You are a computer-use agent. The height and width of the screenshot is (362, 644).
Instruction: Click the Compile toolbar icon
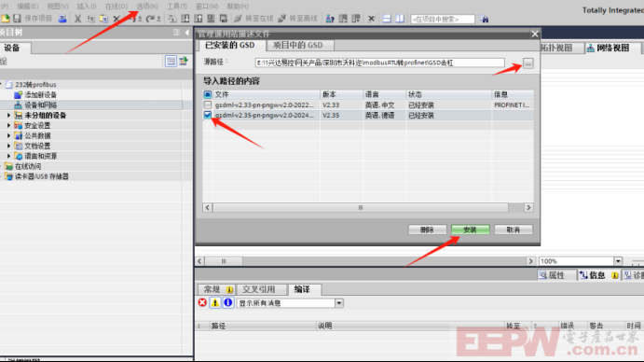tap(172, 19)
